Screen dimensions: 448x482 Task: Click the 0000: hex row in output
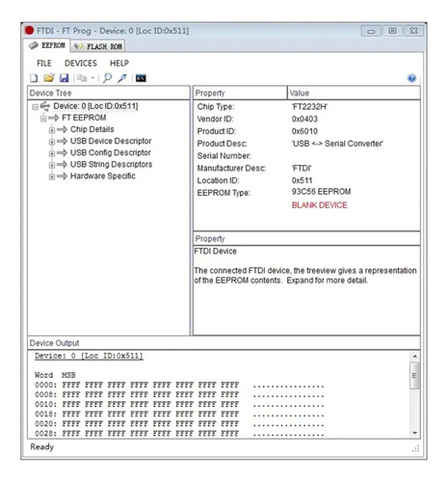[179, 385]
